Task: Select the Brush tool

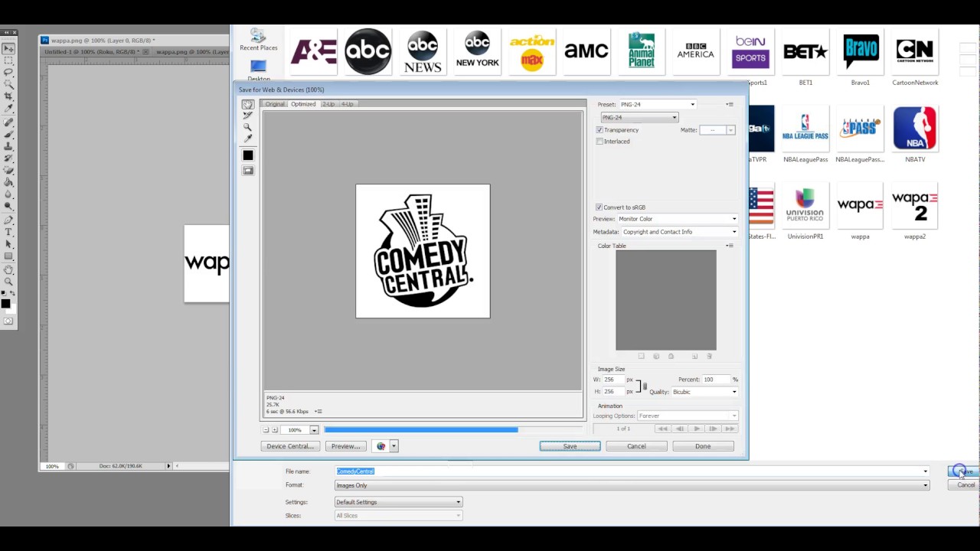Action: (8, 135)
